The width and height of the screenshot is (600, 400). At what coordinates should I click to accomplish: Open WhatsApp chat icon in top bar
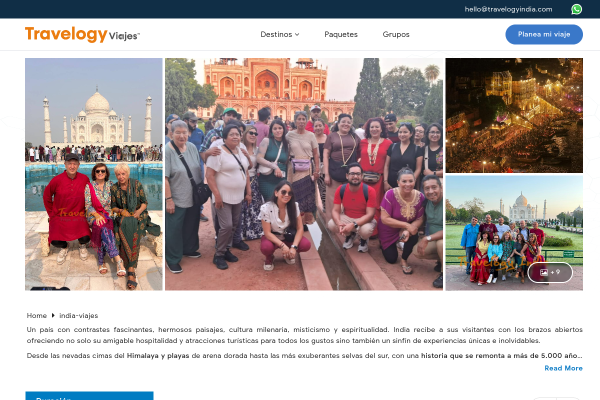pyautogui.click(x=576, y=9)
